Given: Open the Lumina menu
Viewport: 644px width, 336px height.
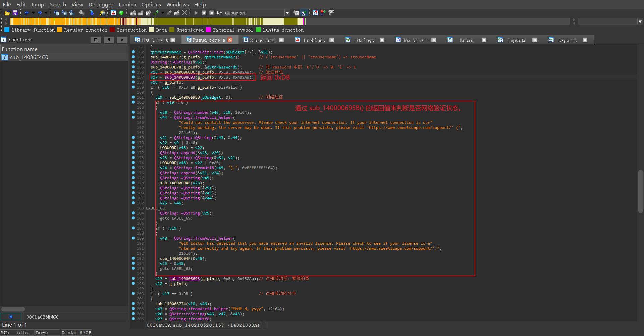Looking at the screenshot, I should pyautogui.click(x=127, y=4).
